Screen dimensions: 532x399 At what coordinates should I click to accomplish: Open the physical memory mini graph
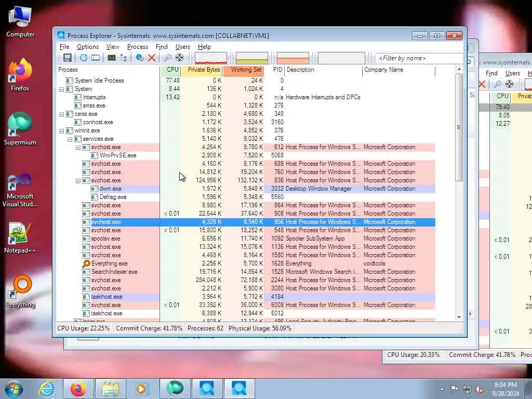tap(293, 58)
